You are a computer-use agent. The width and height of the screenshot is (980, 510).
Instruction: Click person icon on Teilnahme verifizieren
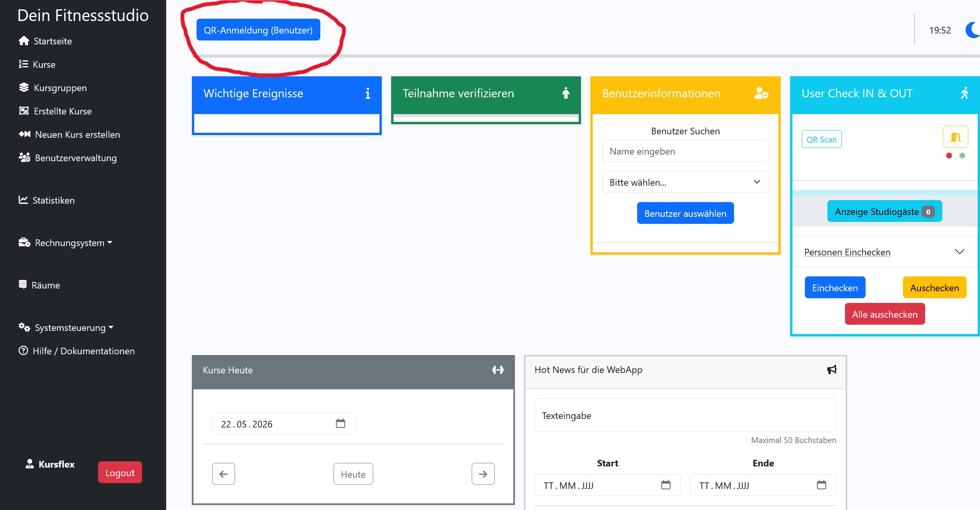[x=566, y=93]
